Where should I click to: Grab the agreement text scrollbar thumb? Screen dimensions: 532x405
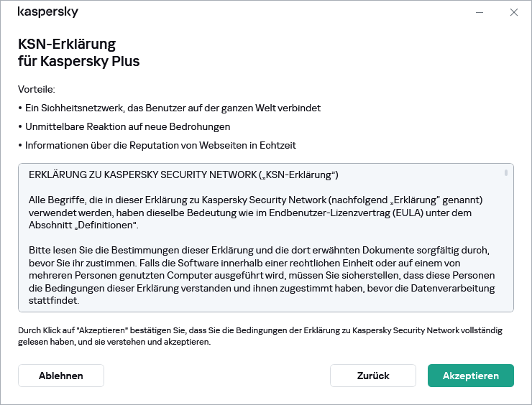click(506, 173)
